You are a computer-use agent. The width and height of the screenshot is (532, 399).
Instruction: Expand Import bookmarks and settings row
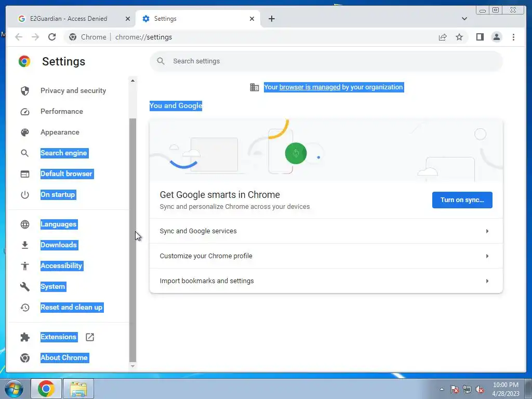[x=326, y=281]
